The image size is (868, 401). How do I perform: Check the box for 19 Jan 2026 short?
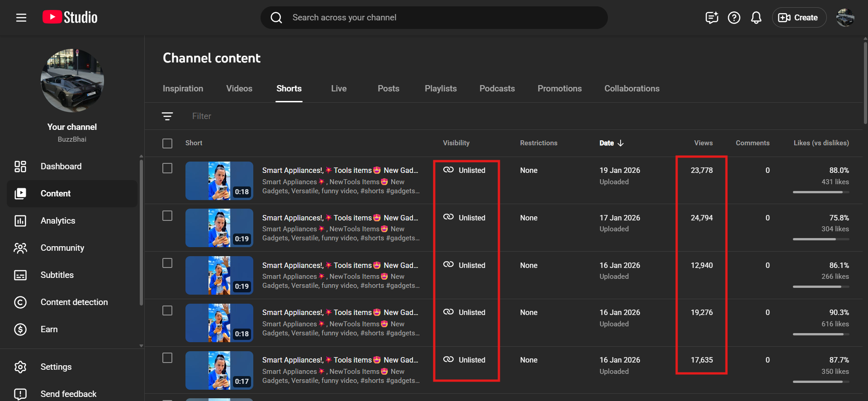167,168
